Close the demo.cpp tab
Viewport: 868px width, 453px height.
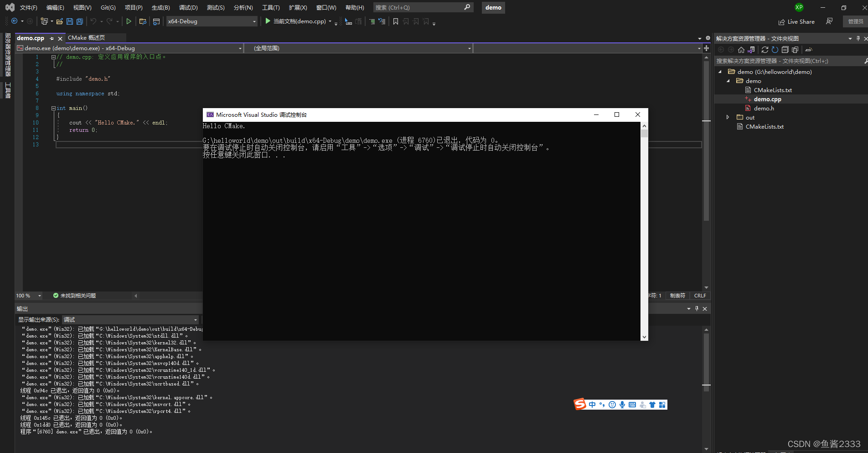[x=60, y=38]
